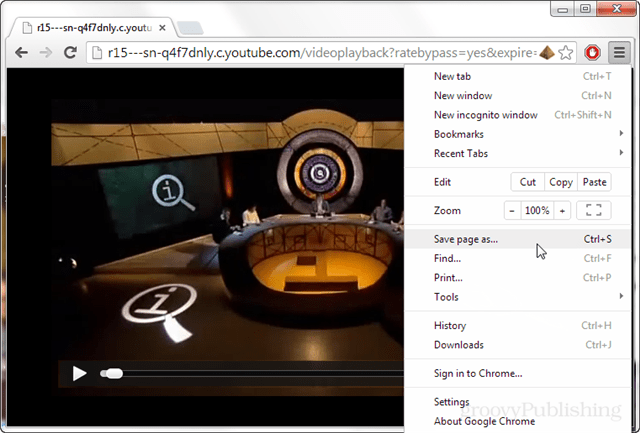The image size is (640, 433).
Task: Enter full screen mode via zoom row icon
Action: click(x=593, y=211)
